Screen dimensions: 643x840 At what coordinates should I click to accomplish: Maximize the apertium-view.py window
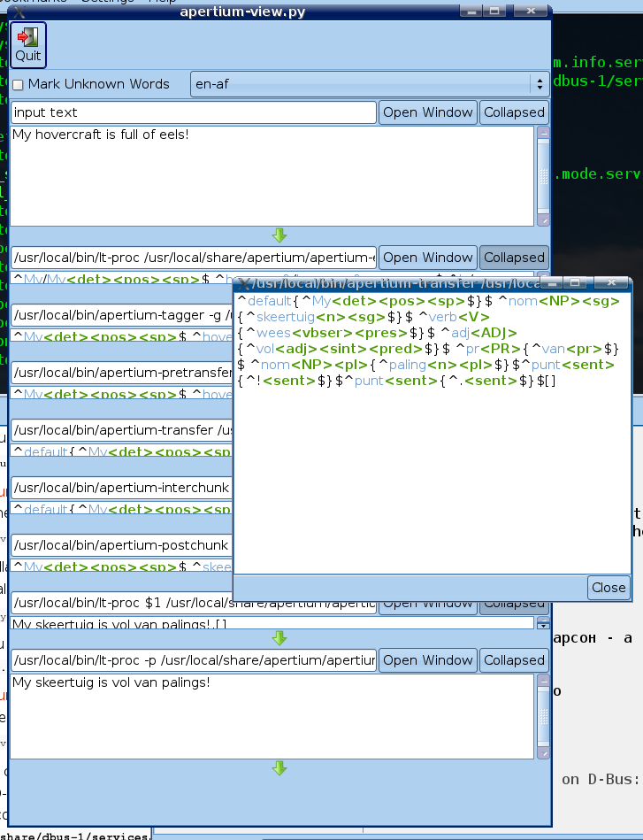point(494,11)
